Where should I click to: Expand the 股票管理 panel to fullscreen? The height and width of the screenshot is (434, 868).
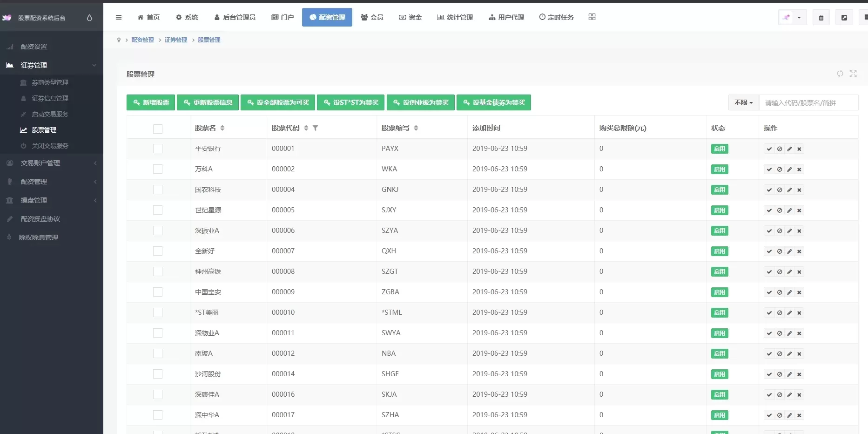[x=853, y=74]
